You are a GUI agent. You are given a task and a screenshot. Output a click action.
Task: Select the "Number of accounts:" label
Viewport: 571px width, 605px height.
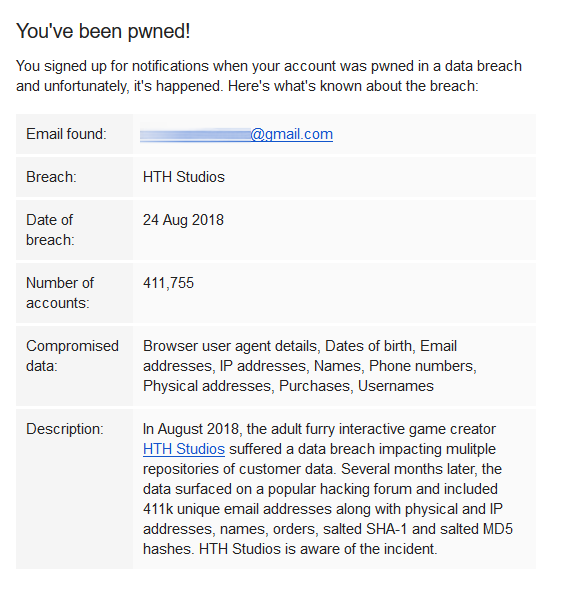pos(60,293)
